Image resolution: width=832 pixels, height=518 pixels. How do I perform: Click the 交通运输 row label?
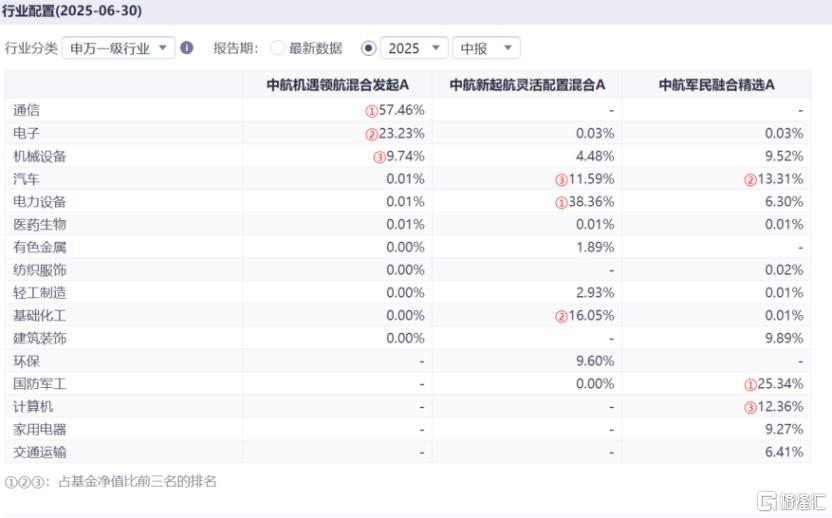39,453
